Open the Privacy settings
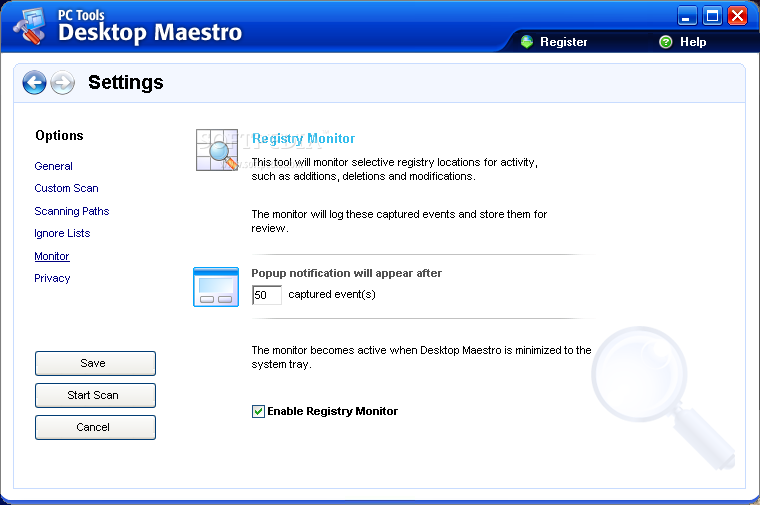 52,279
